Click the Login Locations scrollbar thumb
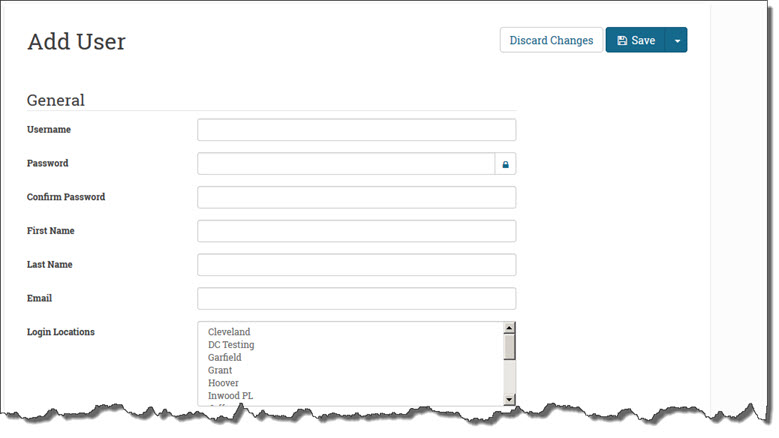The height and width of the screenshot is (438, 779). [x=509, y=346]
